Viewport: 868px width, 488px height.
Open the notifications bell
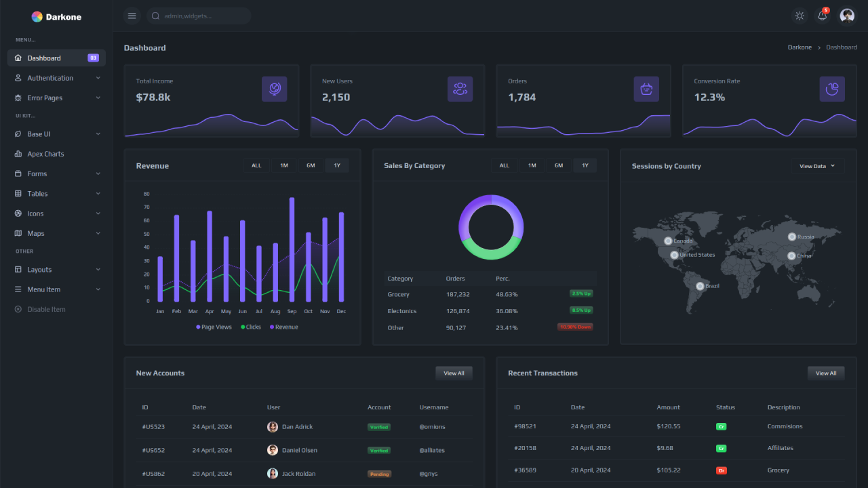pyautogui.click(x=822, y=15)
